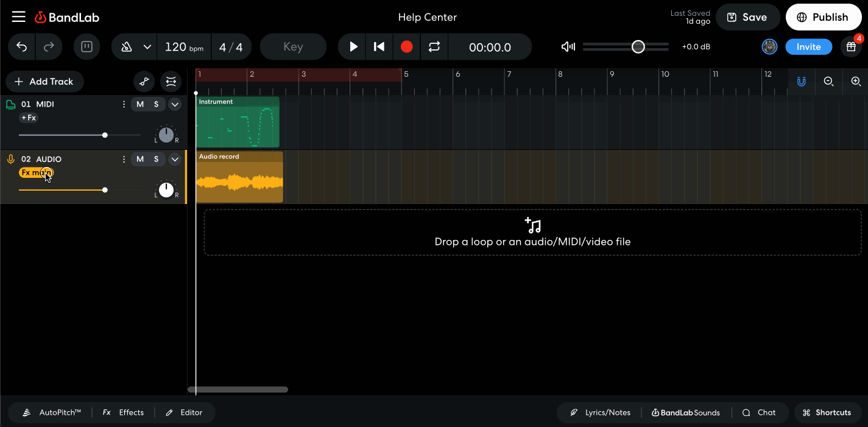The image size is (868, 427).
Task: Solo the 02 AUDIO track
Action: pos(157,159)
